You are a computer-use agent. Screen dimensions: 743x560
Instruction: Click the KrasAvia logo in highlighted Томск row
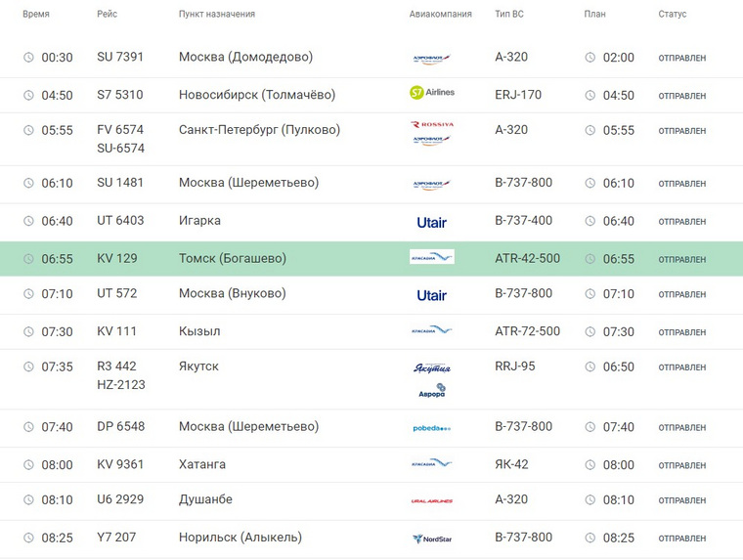click(432, 257)
